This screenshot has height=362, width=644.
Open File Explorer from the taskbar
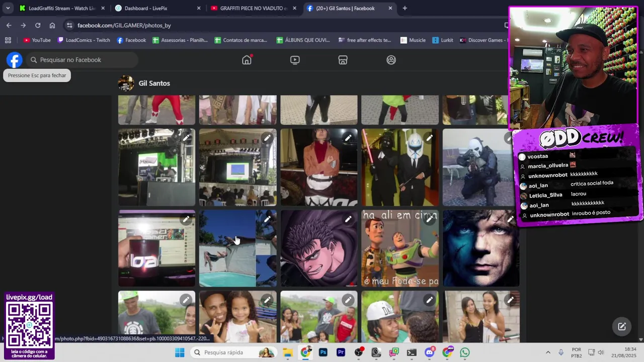click(287, 352)
